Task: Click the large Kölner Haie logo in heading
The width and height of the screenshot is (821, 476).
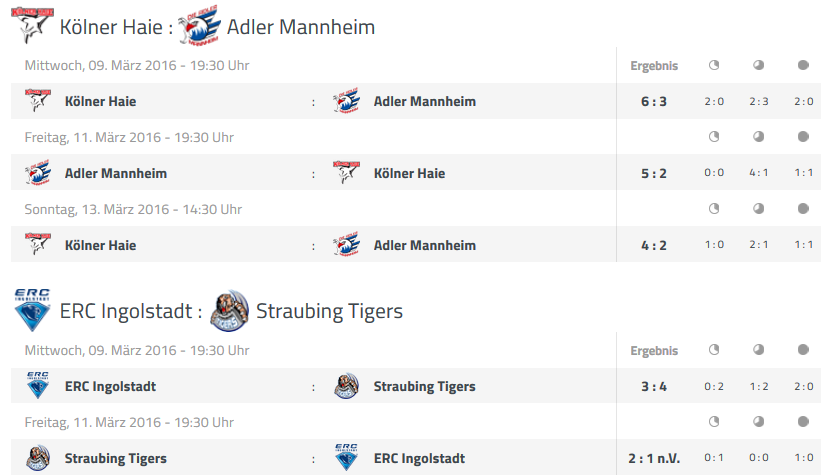Action: (31, 25)
